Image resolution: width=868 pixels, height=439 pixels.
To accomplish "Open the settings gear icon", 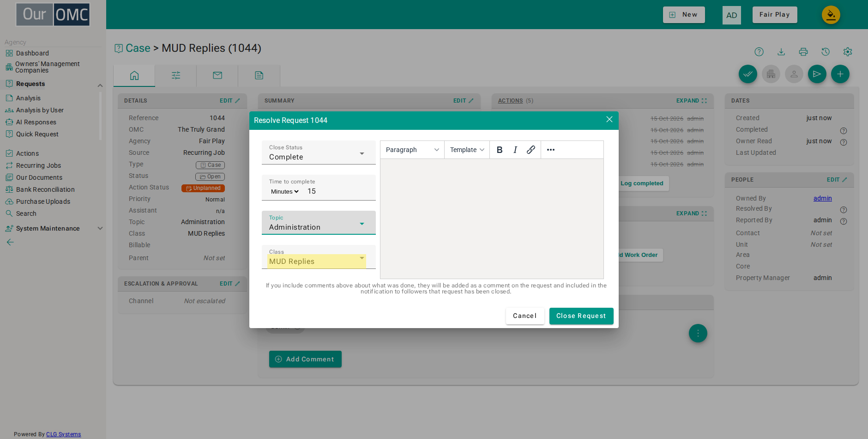I will (848, 52).
